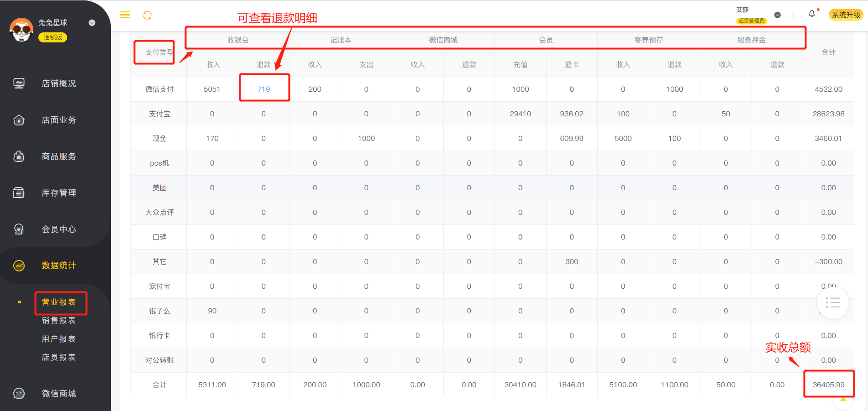
Task: Select 营业报表 submenu item
Action: coord(59,302)
